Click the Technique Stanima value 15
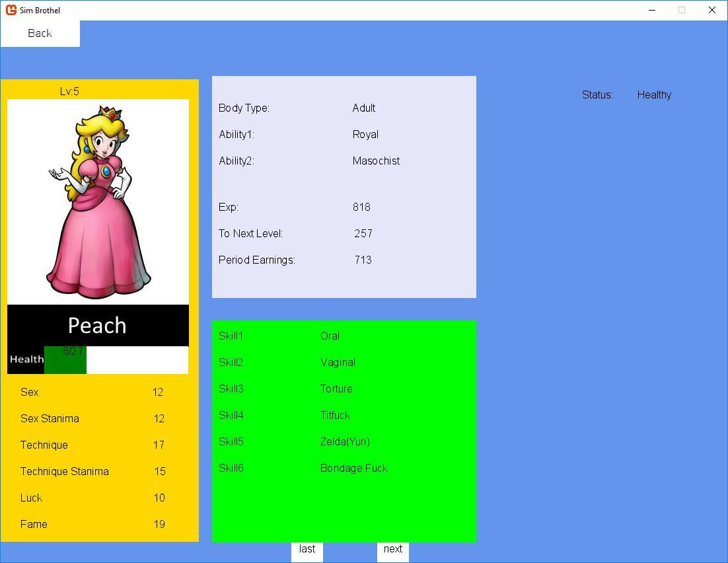Image resolution: width=728 pixels, height=563 pixels. [160, 472]
